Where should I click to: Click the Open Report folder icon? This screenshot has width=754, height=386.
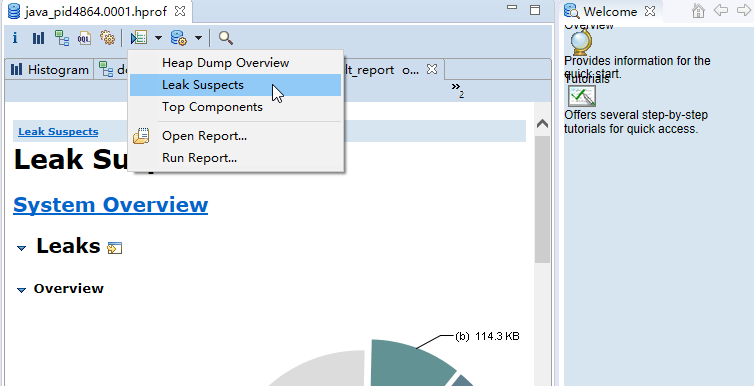141,136
